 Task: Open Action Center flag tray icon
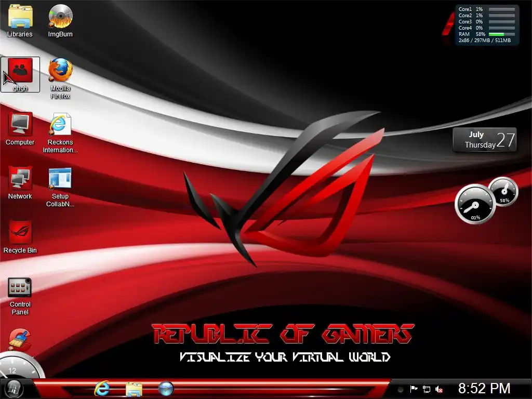point(414,389)
